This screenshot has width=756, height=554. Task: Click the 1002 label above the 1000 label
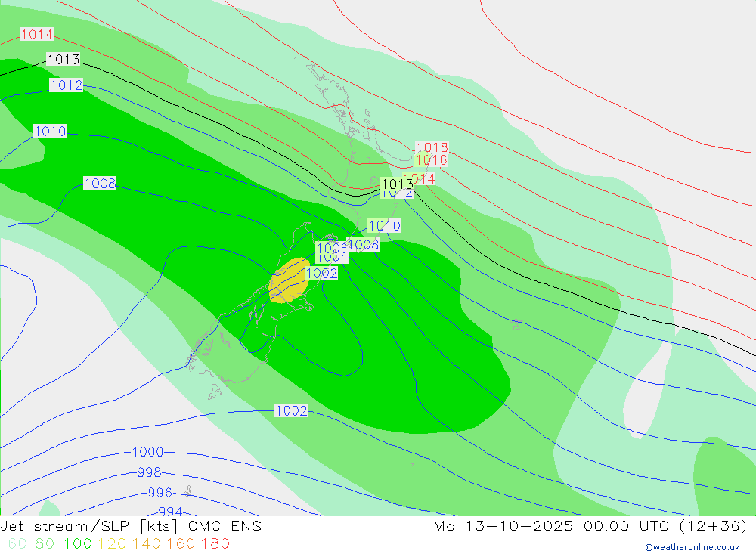(x=291, y=411)
